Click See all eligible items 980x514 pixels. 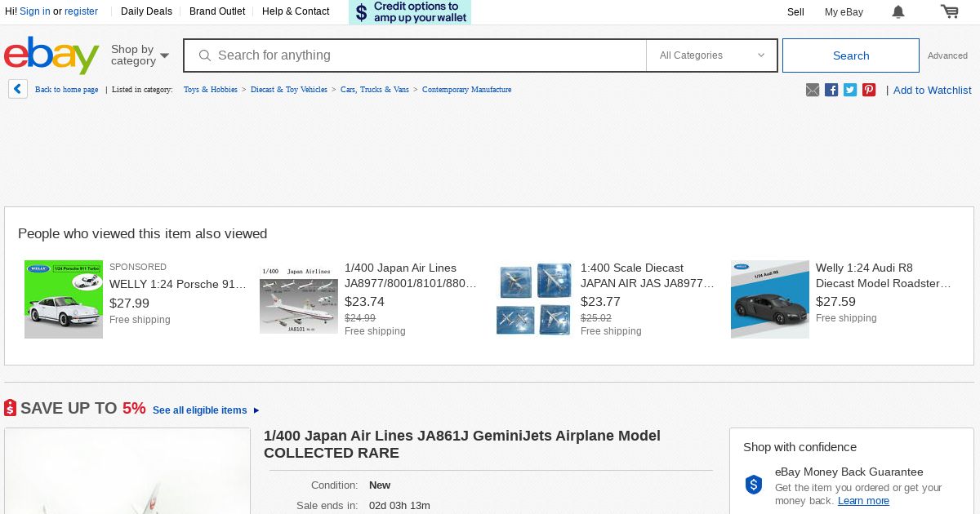tap(200, 410)
